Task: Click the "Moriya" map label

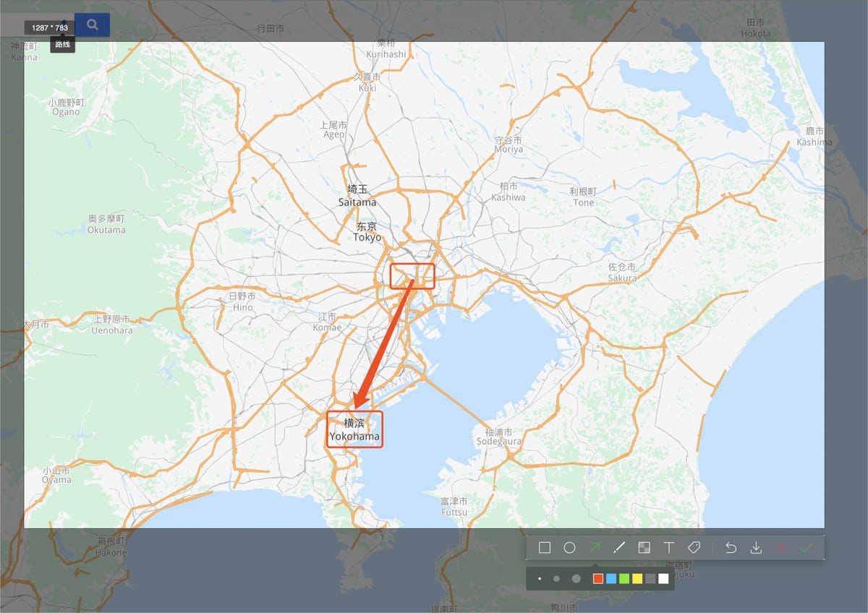Action: click(x=509, y=150)
